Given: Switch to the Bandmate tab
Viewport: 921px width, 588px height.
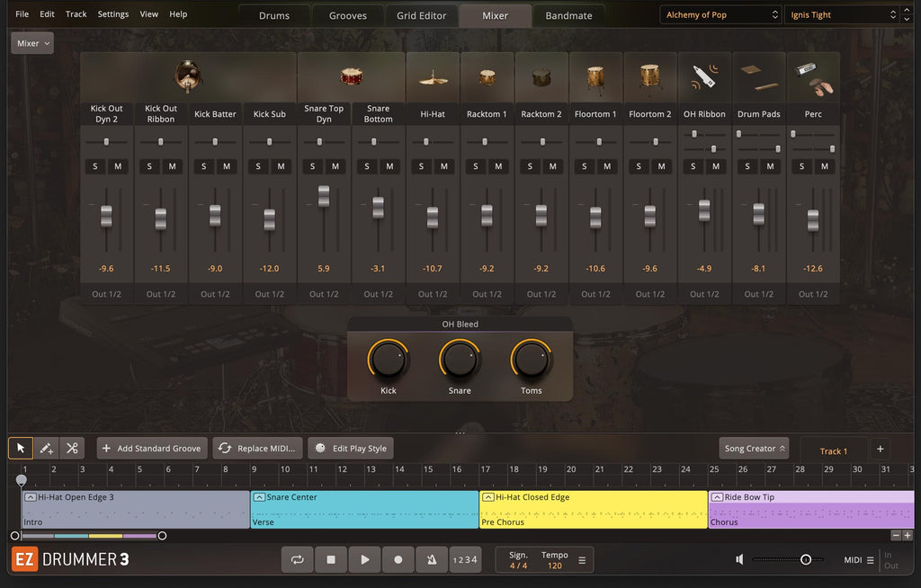Looking at the screenshot, I should 568,16.
